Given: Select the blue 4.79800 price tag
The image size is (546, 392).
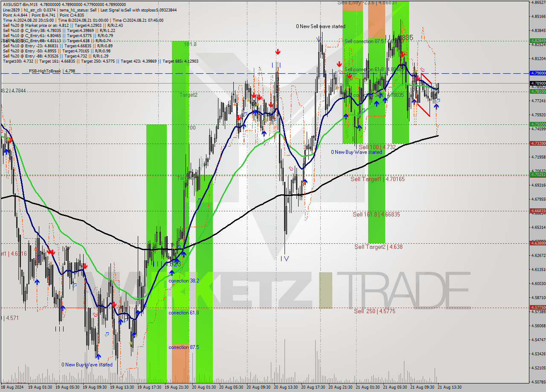Looking at the screenshot, I should click(x=537, y=73).
